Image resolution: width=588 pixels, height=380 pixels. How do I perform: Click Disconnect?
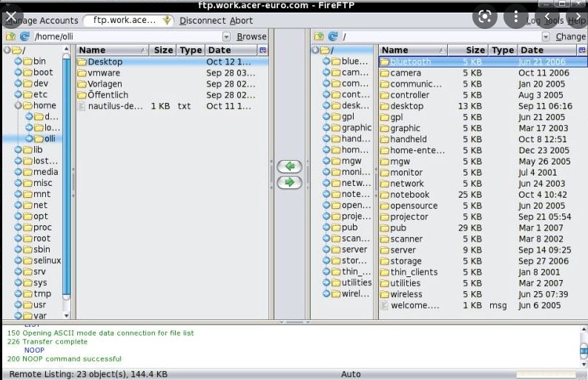click(202, 21)
